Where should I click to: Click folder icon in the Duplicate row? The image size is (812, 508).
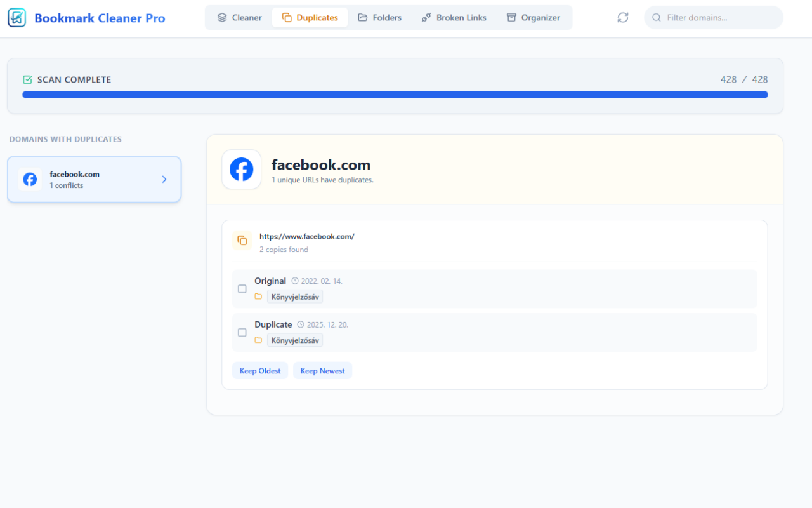point(258,340)
